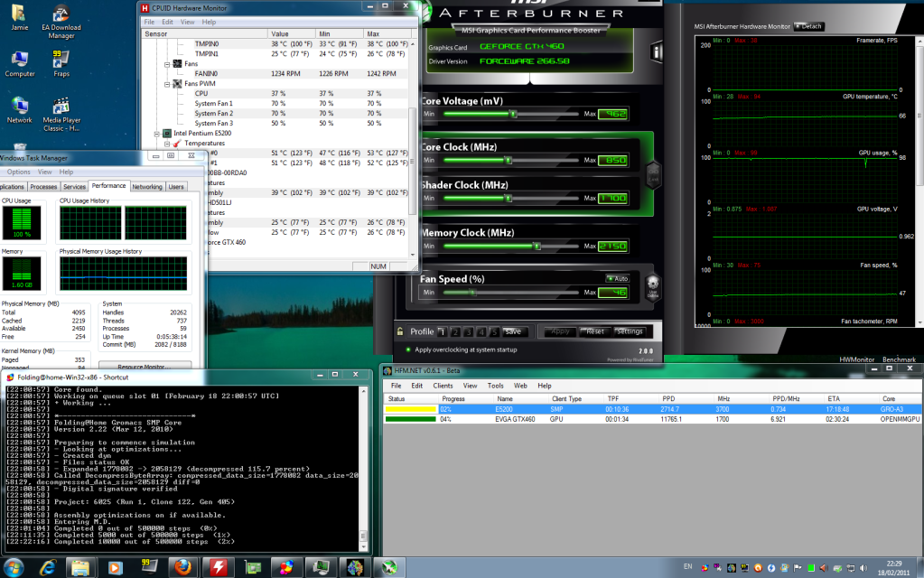
Task: Click the MSI Afterburner taskbar icon
Action: coord(389,567)
